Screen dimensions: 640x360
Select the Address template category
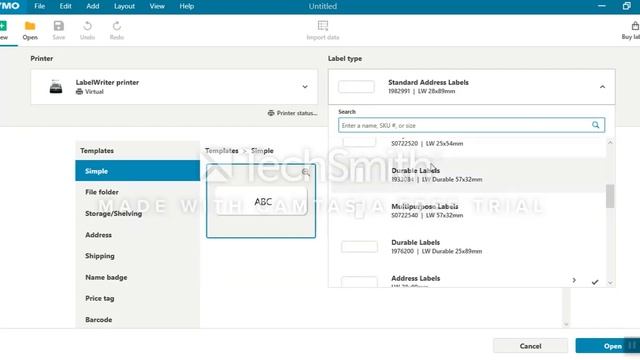point(138,235)
